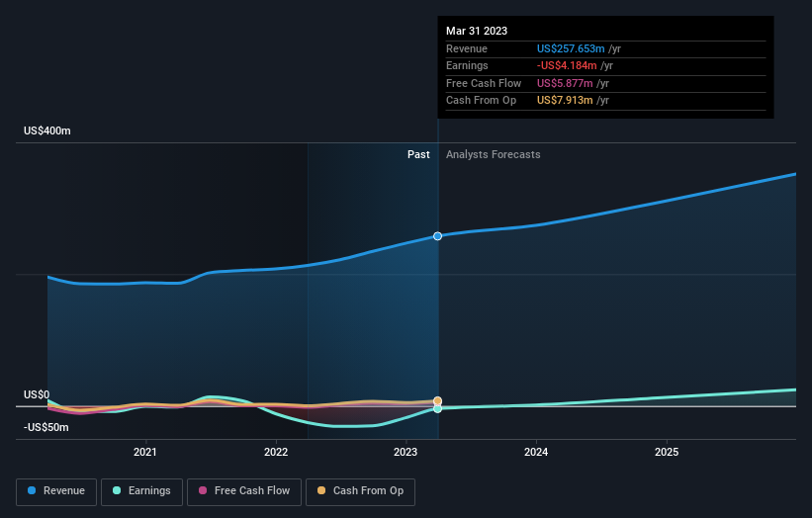
Task: Click the Mar 31 2023 tooltip date
Action: coord(477,31)
